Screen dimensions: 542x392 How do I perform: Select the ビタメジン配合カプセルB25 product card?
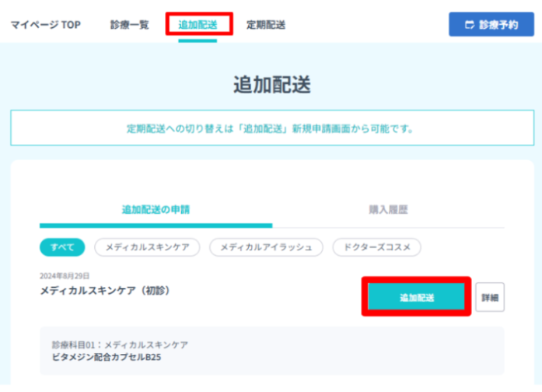tap(272, 351)
